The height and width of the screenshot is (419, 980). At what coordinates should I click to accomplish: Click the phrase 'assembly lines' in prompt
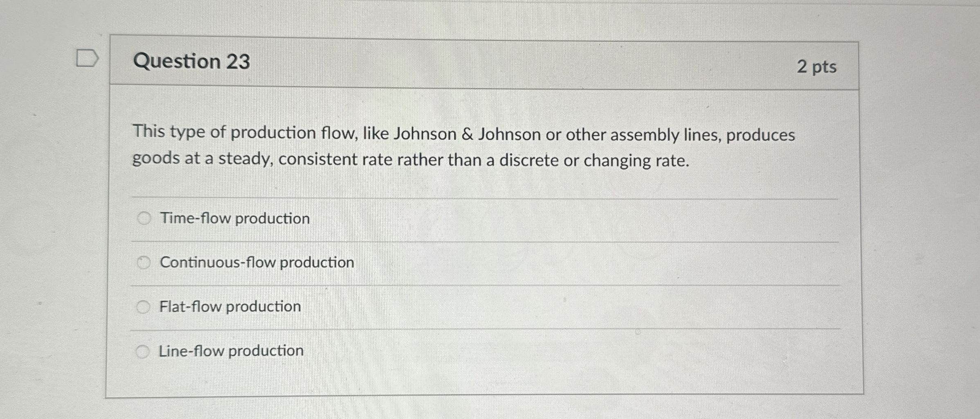click(666, 135)
